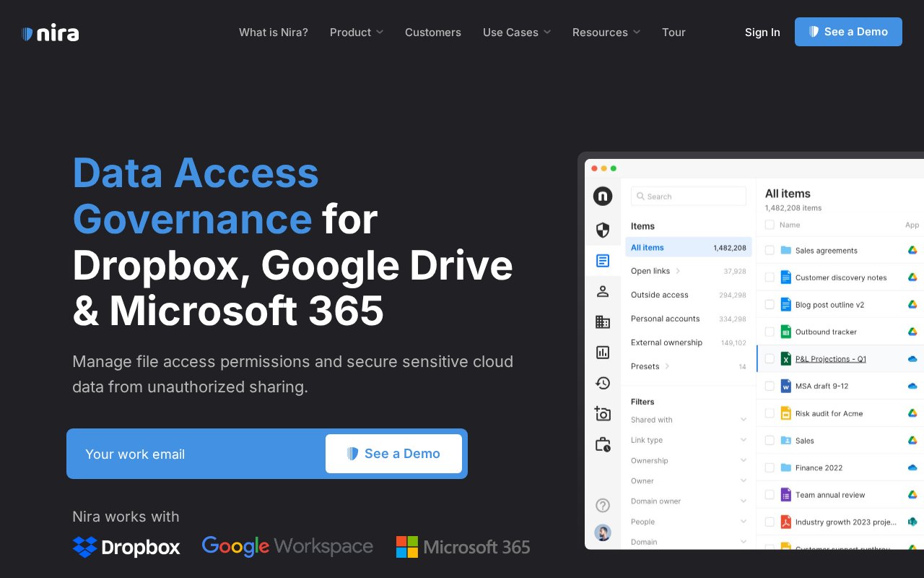Open the history clock icon in sidebar
Screen dimensions: 924x578
pyautogui.click(x=603, y=383)
